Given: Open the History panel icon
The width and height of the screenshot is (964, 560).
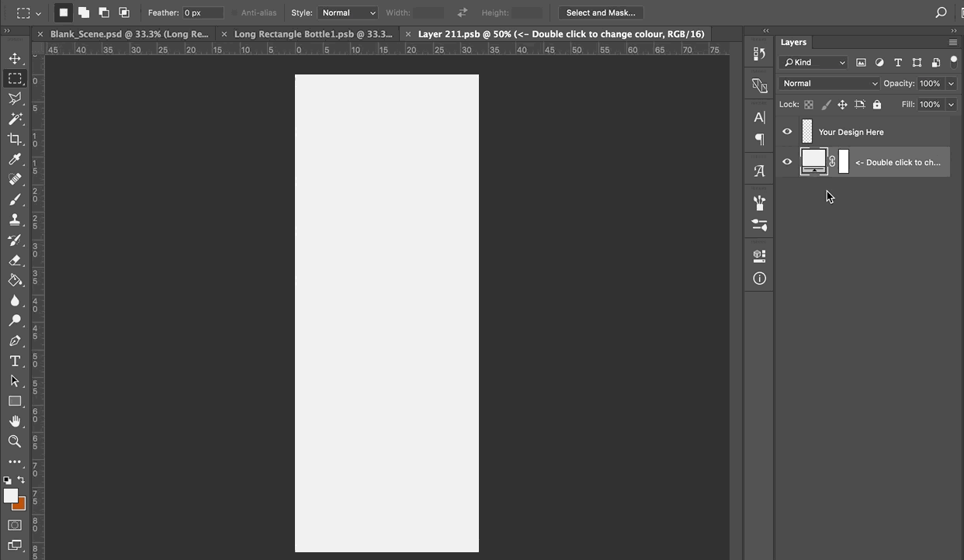Looking at the screenshot, I should [759, 54].
